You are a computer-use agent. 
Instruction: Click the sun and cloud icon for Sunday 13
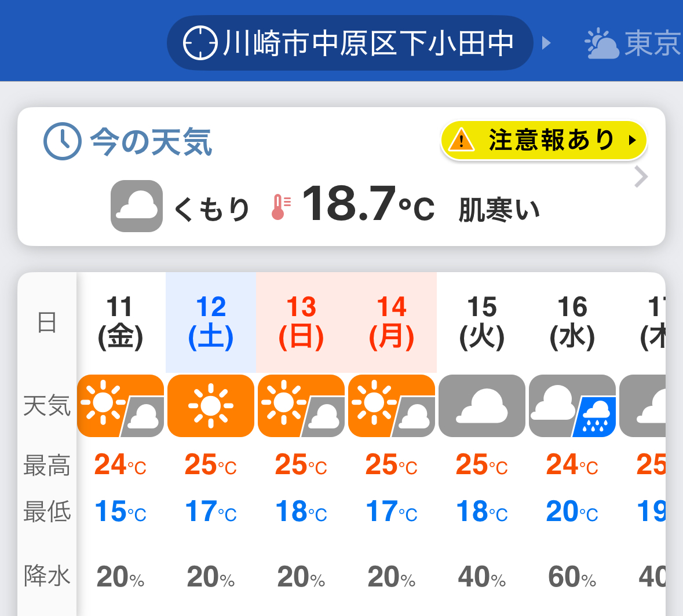pyautogui.click(x=301, y=406)
